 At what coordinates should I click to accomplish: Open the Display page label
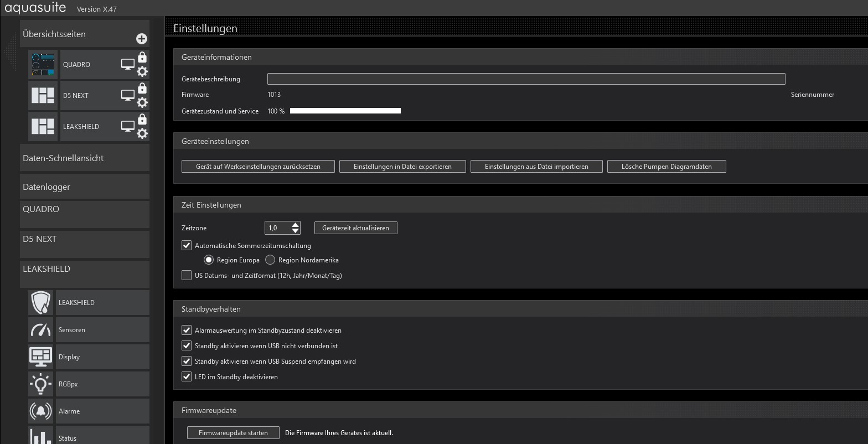coord(69,357)
